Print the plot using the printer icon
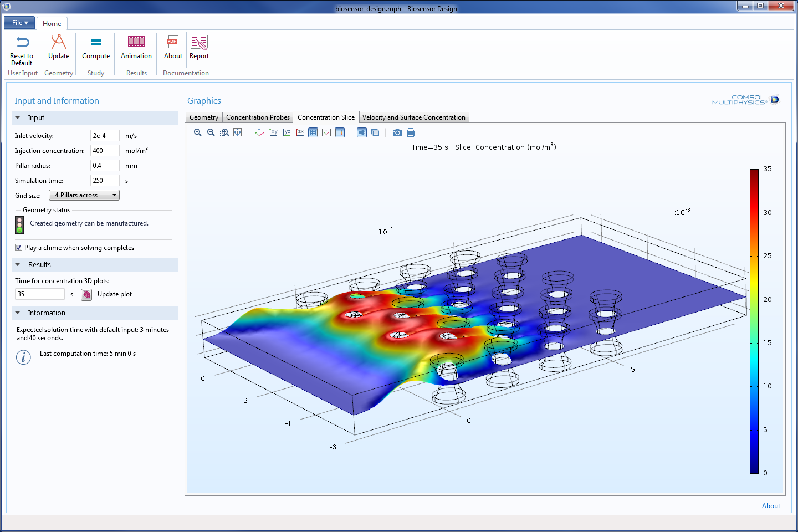The width and height of the screenshot is (798, 532). click(x=411, y=132)
